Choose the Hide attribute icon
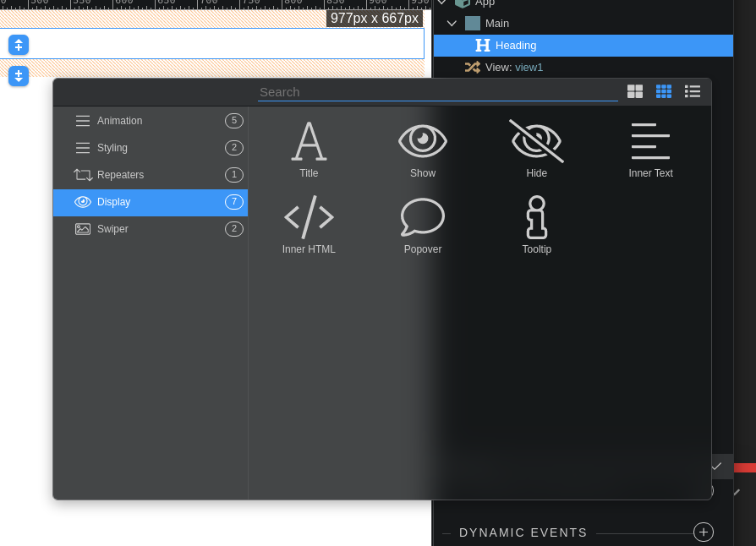This screenshot has width=756, height=546. [x=536, y=149]
